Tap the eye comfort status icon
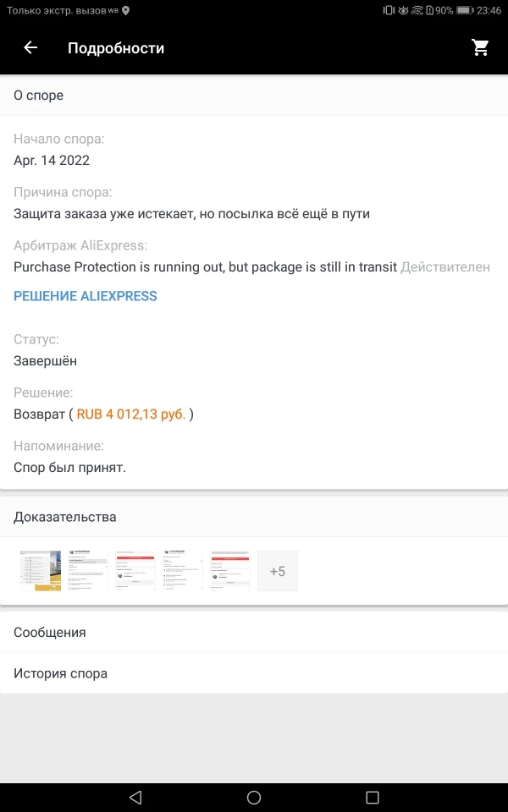This screenshot has height=812, width=508. 403,10
